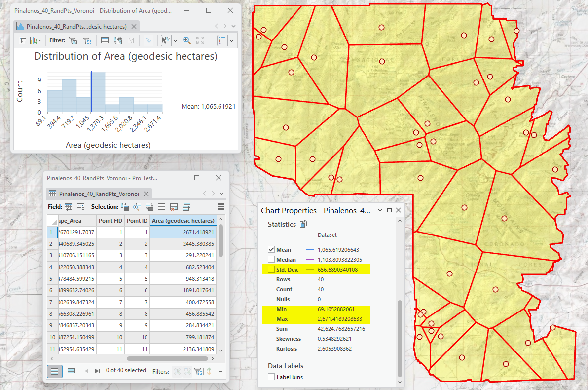Open the Legend dropdown arrow in chart toolbar
This screenshot has width=588, height=390.
(x=232, y=41)
